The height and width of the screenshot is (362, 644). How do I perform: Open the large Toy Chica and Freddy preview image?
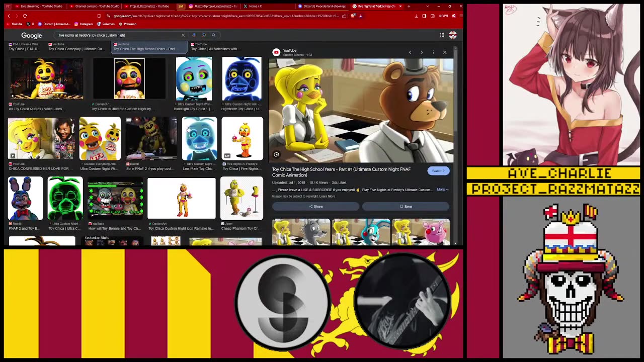coord(360,111)
